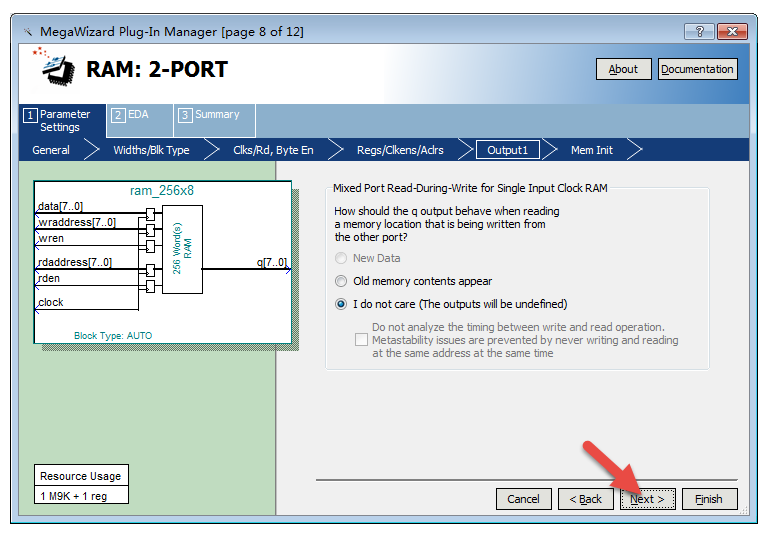Click the Finish button

[709, 499]
